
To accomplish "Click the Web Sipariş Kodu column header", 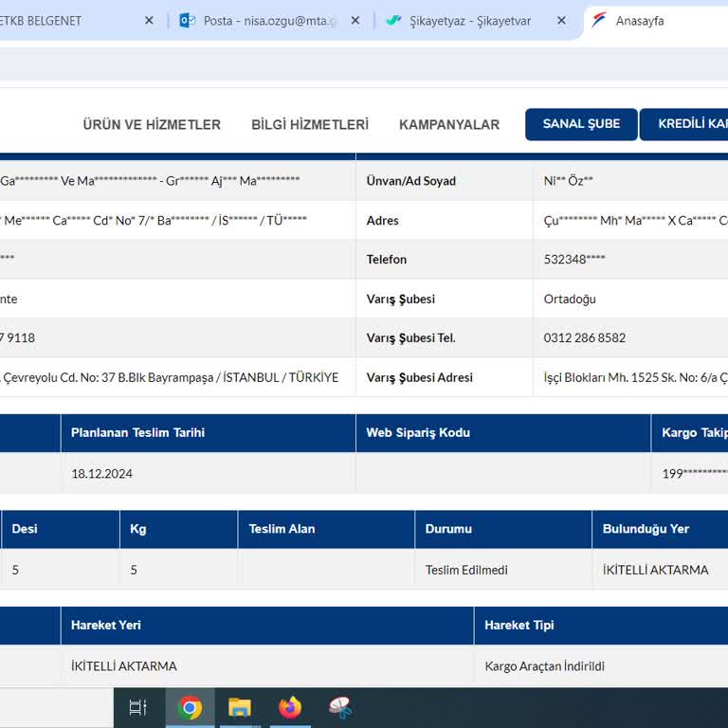I will (x=503, y=432).
